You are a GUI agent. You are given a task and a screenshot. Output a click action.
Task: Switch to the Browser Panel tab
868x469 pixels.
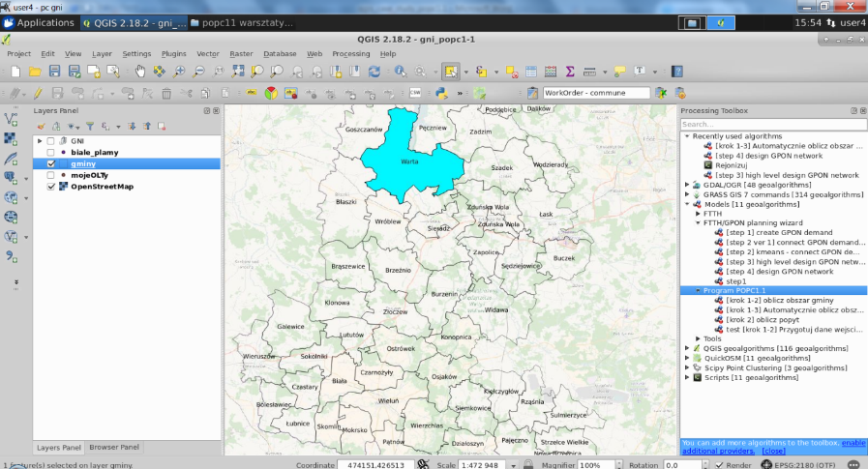tap(114, 448)
